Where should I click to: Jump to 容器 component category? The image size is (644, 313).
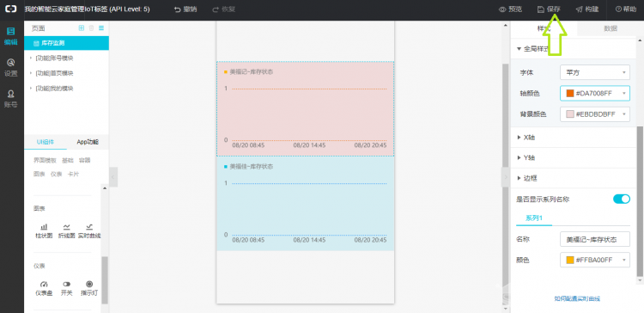85,160
